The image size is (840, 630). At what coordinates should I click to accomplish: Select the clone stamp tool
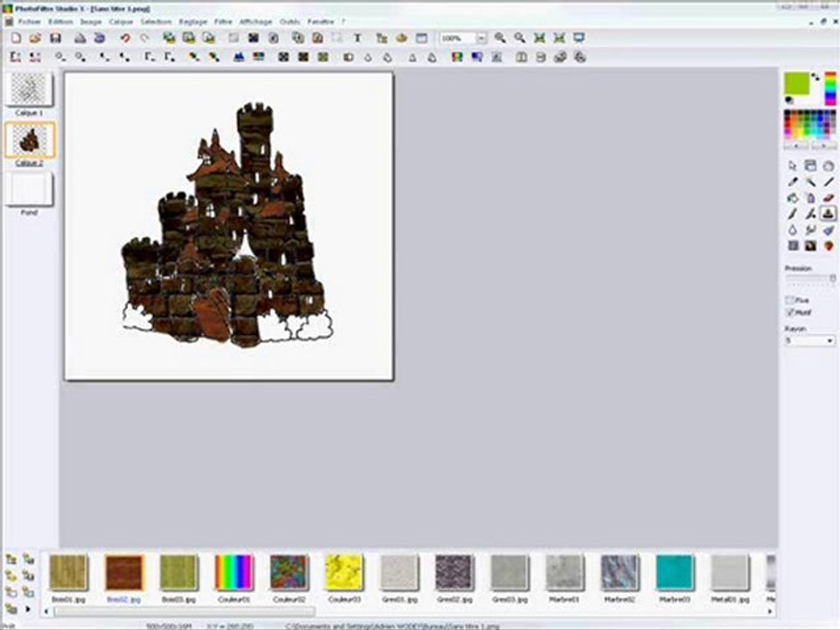tap(829, 214)
